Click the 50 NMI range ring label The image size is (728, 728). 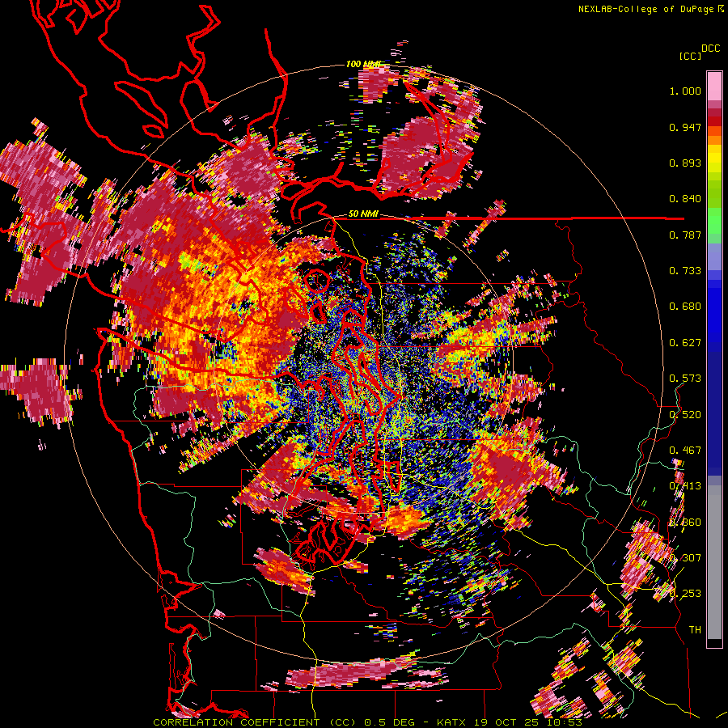[x=363, y=214]
